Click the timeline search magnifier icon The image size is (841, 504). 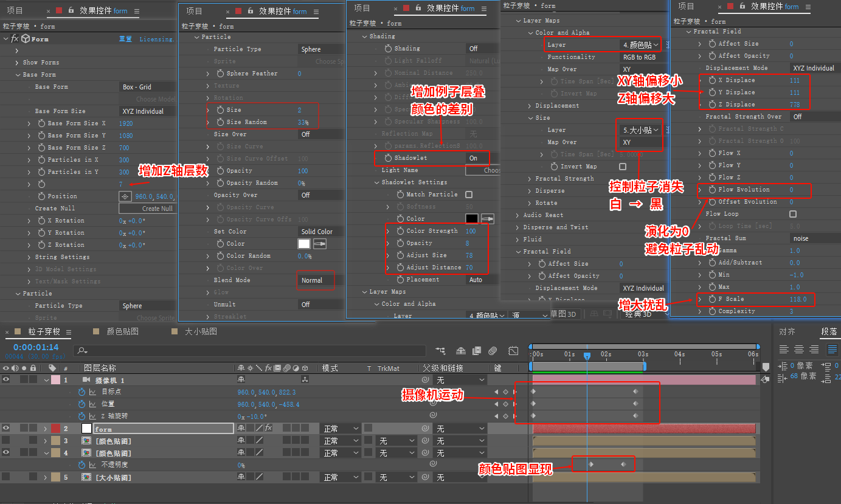coord(82,351)
